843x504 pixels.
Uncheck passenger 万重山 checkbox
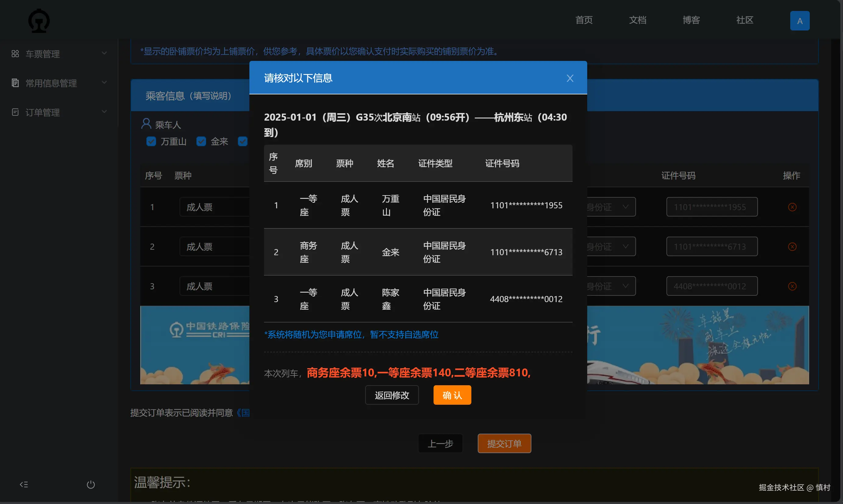tap(151, 141)
